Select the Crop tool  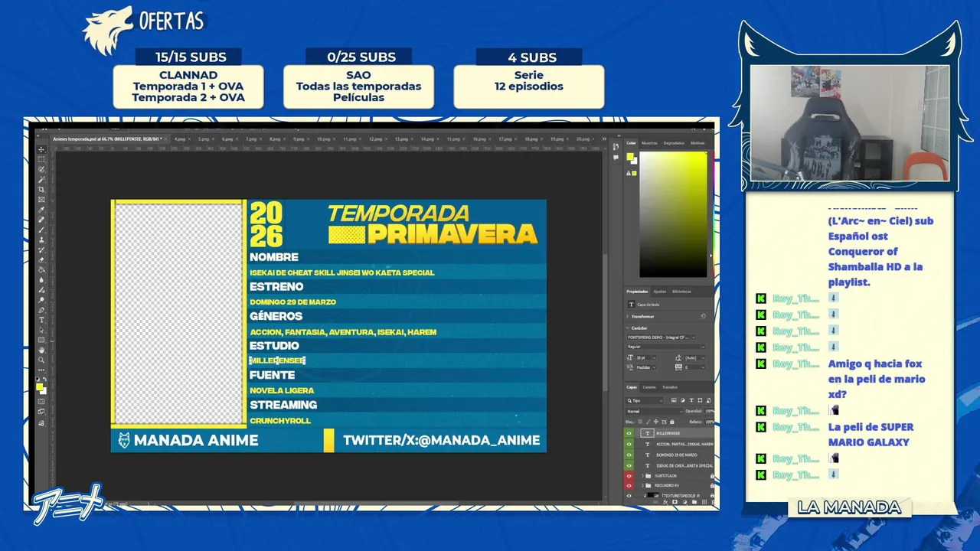tap(41, 189)
